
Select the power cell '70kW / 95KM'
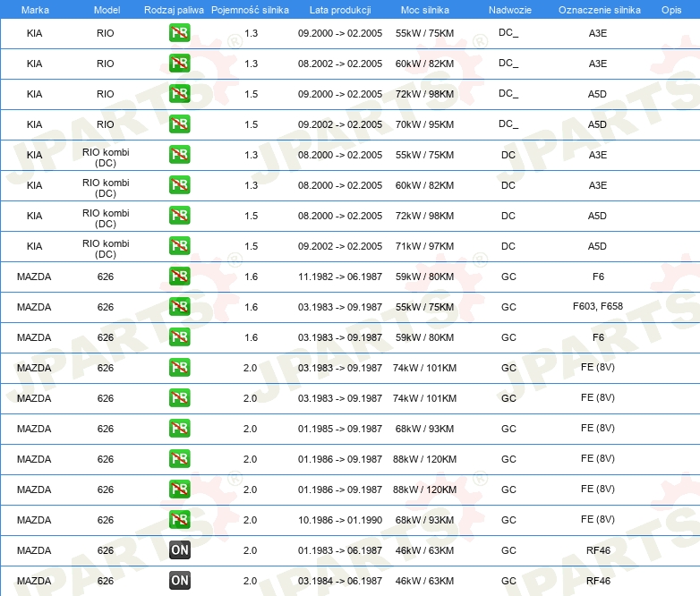(424, 124)
